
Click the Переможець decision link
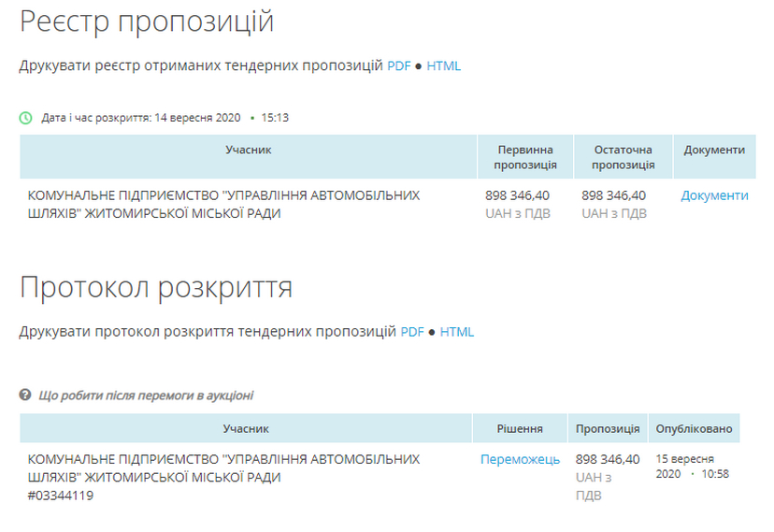pyautogui.click(x=520, y=459)
